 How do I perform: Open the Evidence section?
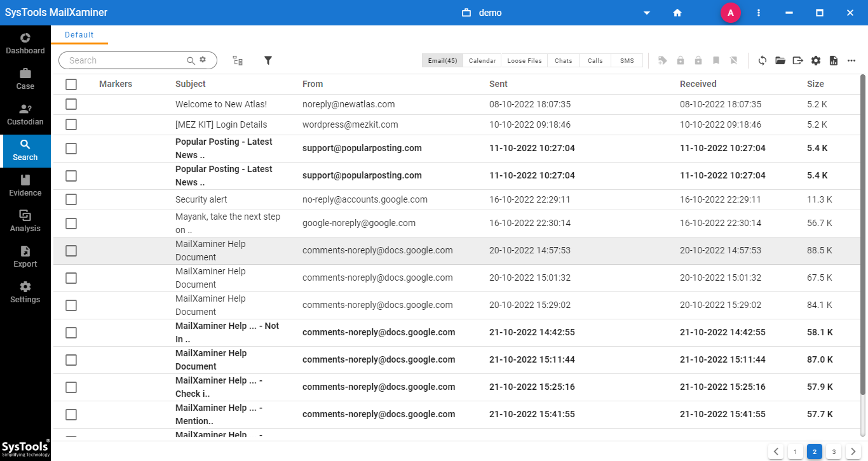[25, 185]
